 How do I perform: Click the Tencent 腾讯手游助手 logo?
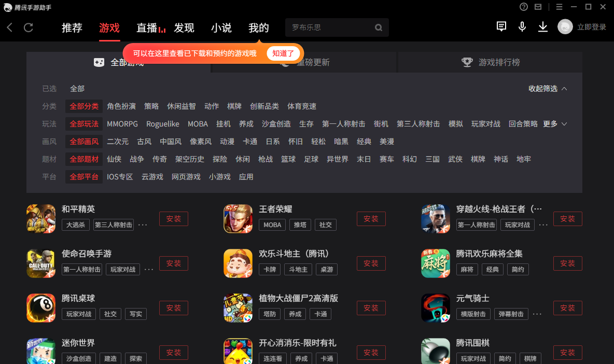27,7
